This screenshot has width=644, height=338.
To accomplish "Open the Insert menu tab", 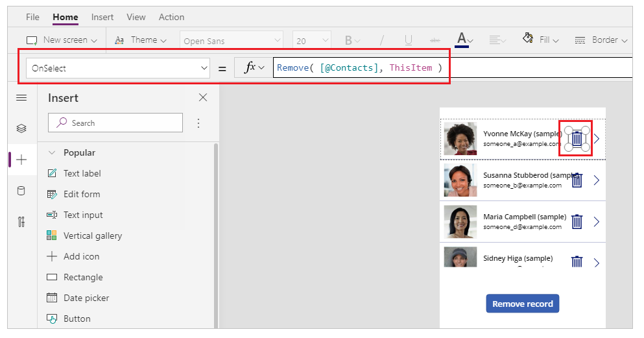I will click(102, 18).
